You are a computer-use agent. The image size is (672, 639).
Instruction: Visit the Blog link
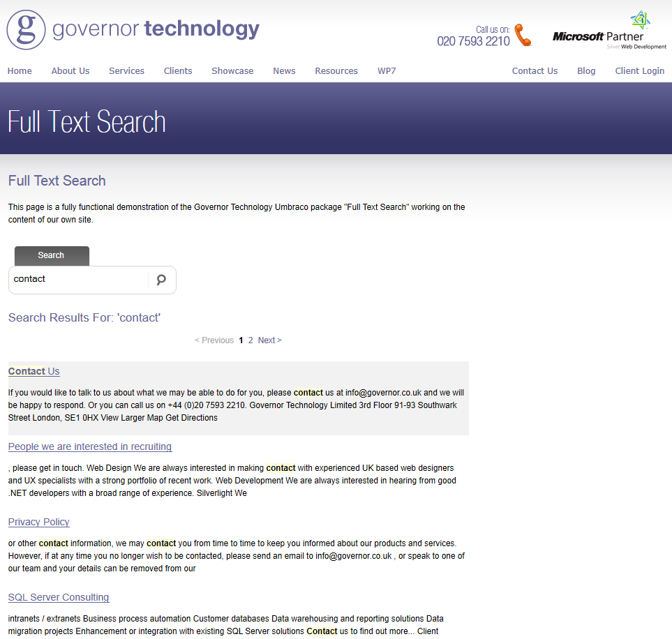coord(586,70)
